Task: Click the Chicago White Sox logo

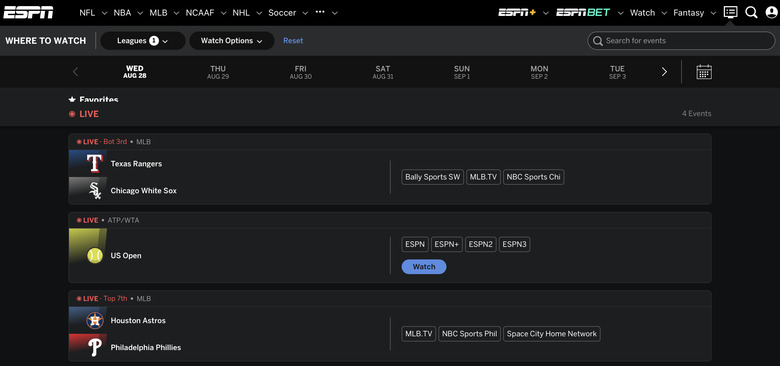Action: pos(95,190)
